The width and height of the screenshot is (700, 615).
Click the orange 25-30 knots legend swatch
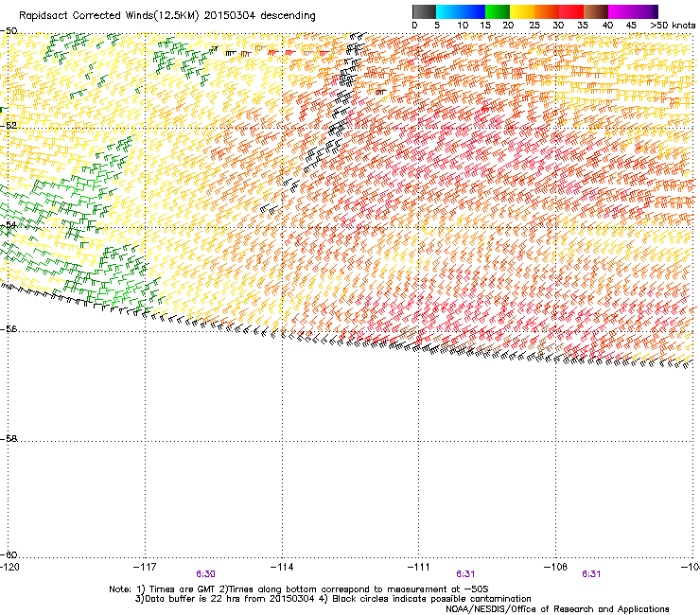click(547, 11)
